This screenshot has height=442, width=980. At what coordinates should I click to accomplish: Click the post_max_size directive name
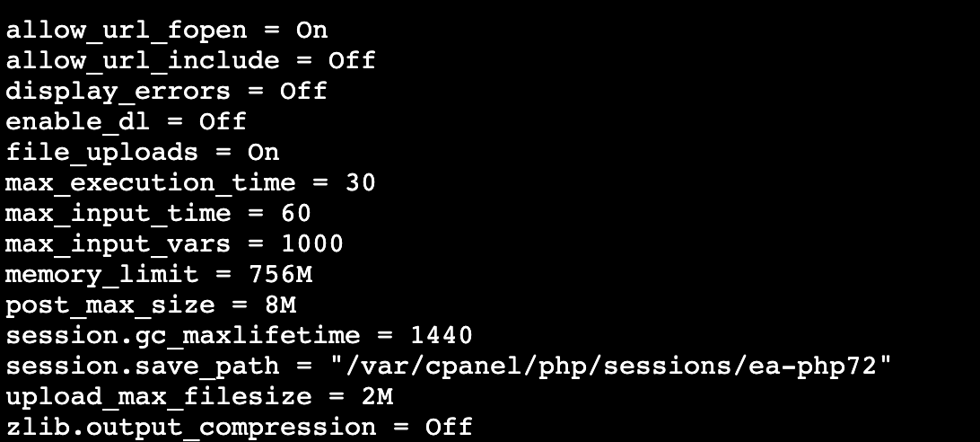[109, 305]
